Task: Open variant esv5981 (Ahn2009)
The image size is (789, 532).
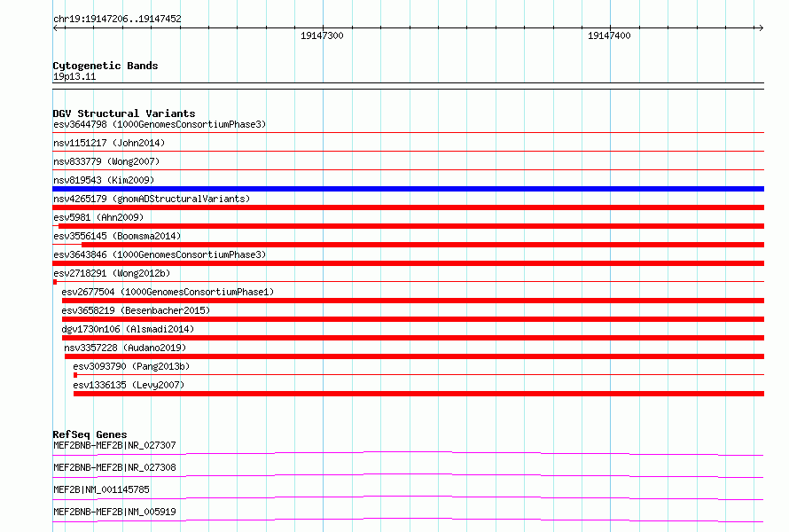Action: click(98, 217)
